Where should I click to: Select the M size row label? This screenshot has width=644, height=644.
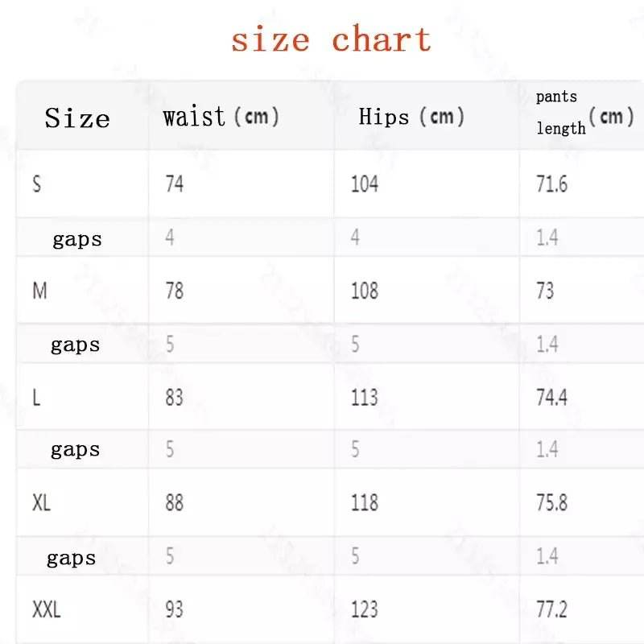click(x=39, y=291)
